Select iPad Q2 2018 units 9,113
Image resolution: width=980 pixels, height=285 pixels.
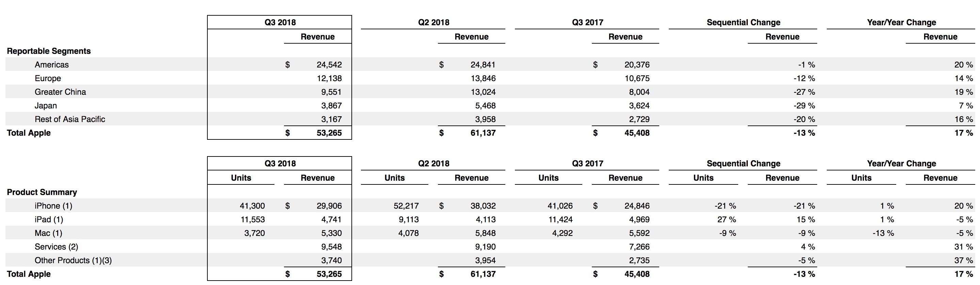click(408, 220)
